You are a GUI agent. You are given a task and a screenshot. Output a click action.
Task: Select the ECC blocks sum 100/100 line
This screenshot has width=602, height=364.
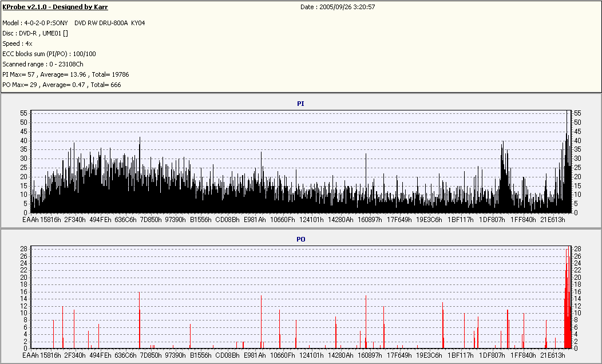(49, 54)
